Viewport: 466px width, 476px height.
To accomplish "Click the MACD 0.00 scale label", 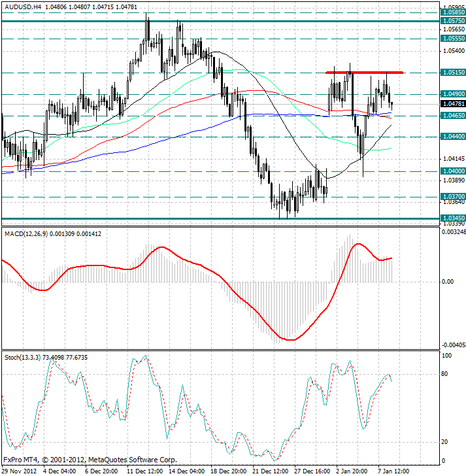I will tap(447, 282).
